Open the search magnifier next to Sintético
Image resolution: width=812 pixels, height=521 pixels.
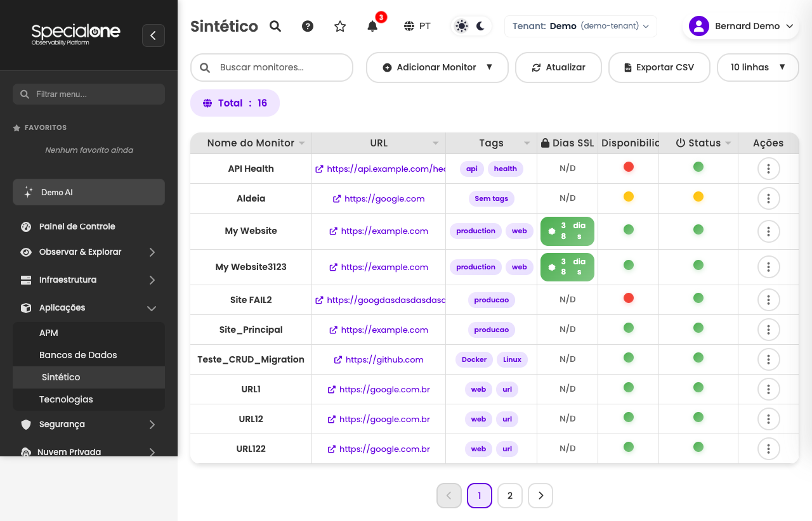(x=275, y=26)
